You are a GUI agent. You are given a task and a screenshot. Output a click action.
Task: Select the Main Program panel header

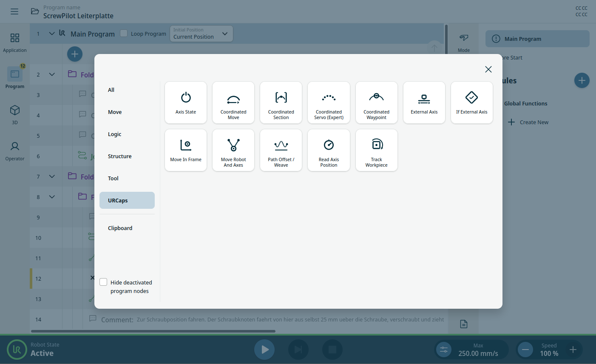coord(537,39)
